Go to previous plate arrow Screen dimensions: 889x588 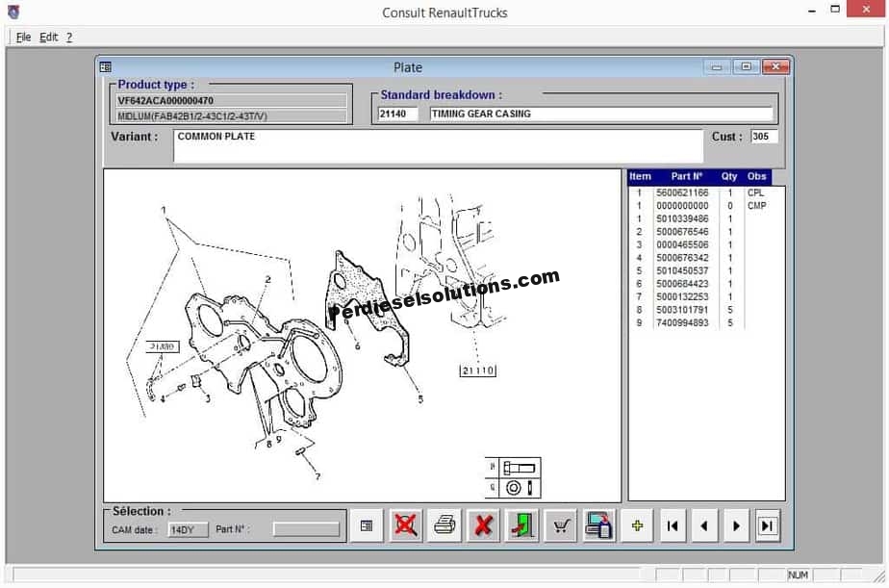[704, 525]
